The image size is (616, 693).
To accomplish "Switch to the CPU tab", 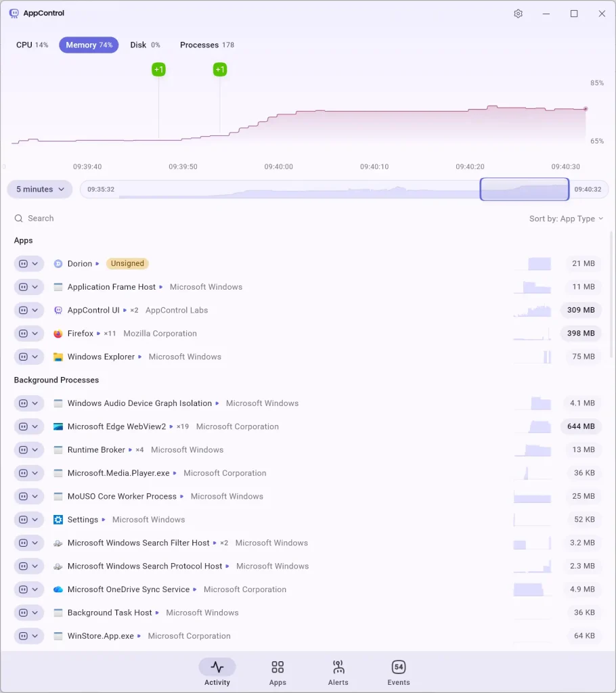I will 32,45.
